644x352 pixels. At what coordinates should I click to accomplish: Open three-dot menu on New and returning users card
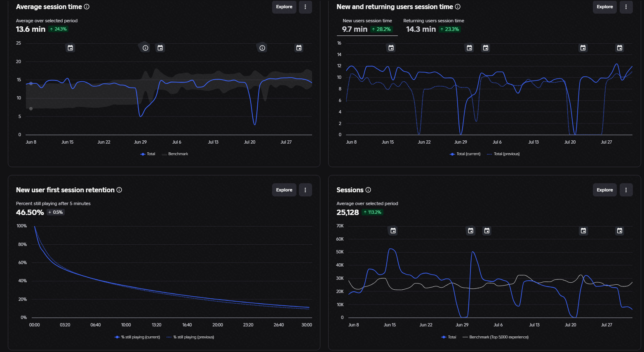(626, 7)
